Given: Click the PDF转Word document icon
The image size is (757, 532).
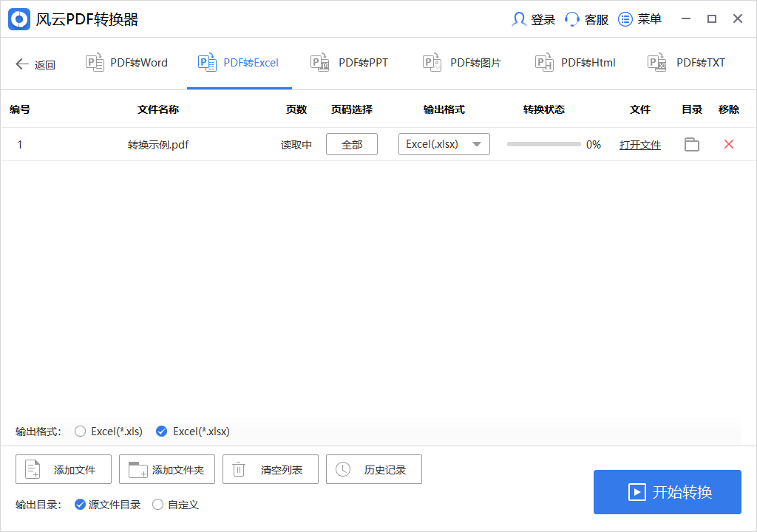Looking at the screenshot, I should [95, 62].
